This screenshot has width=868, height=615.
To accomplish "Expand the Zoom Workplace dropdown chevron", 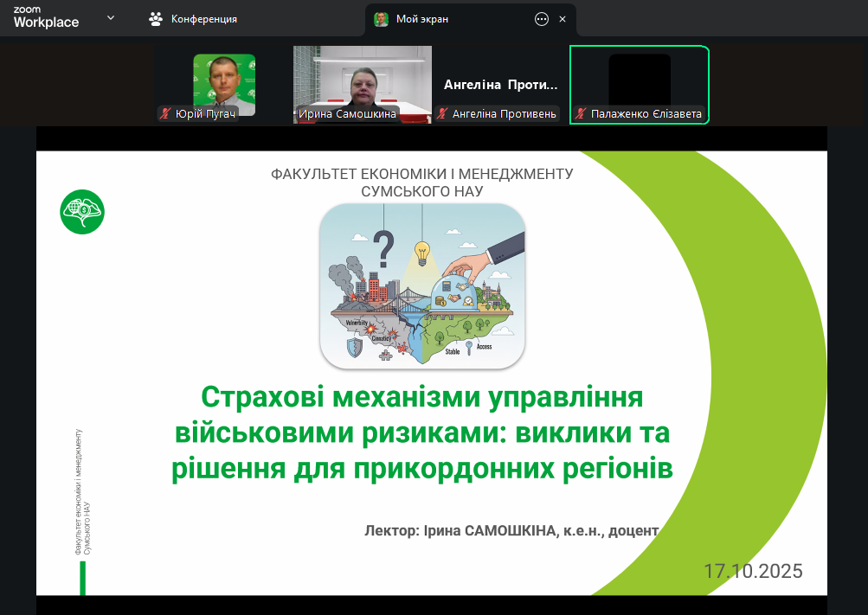I will tap(110, 17).
